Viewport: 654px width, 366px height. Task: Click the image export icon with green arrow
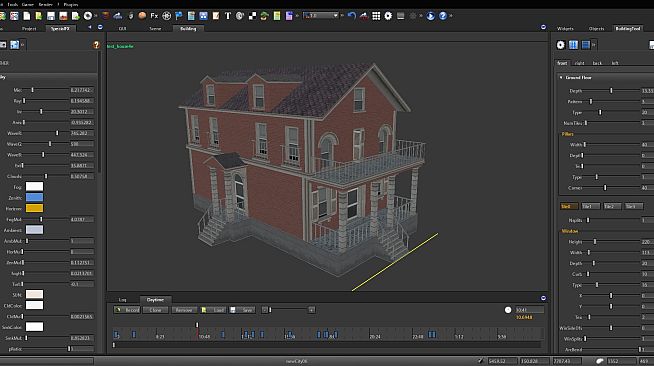[75, 16]
